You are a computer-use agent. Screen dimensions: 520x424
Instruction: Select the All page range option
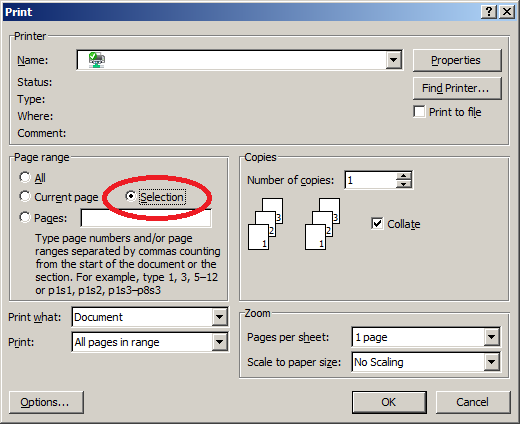25,177
